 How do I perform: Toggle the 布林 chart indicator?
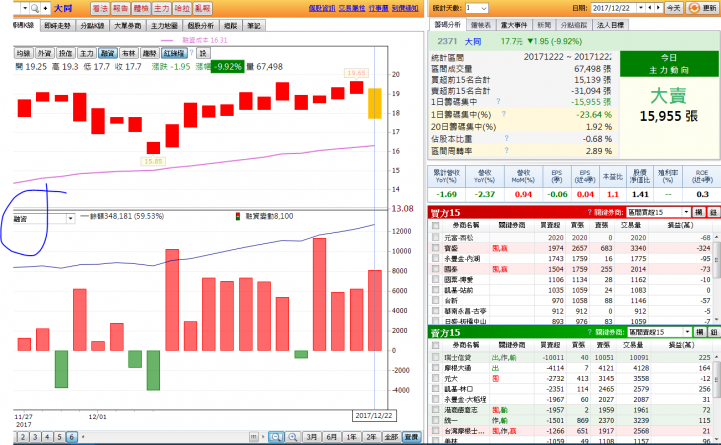(x=129, y=53)
